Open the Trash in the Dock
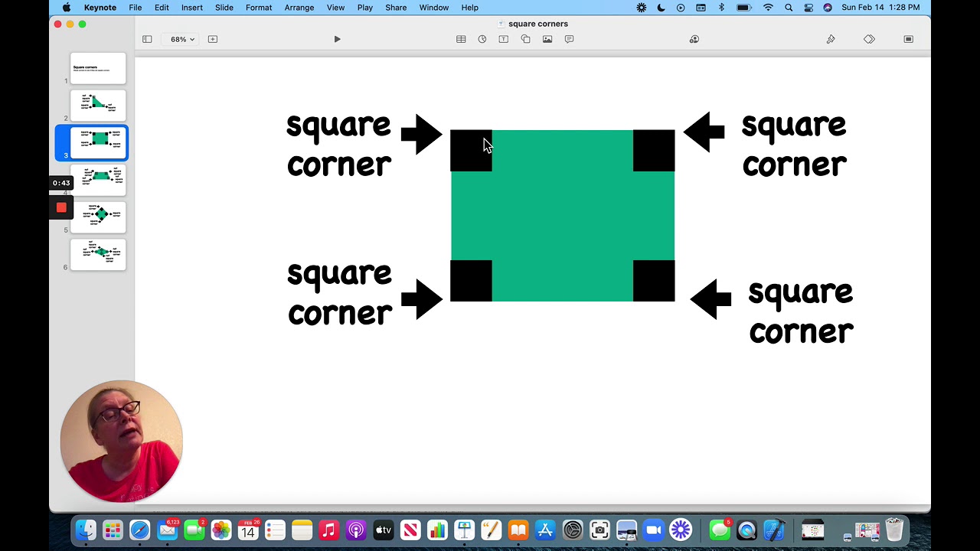980x551 pixels. pyautogui.click(x=894, y=530)
